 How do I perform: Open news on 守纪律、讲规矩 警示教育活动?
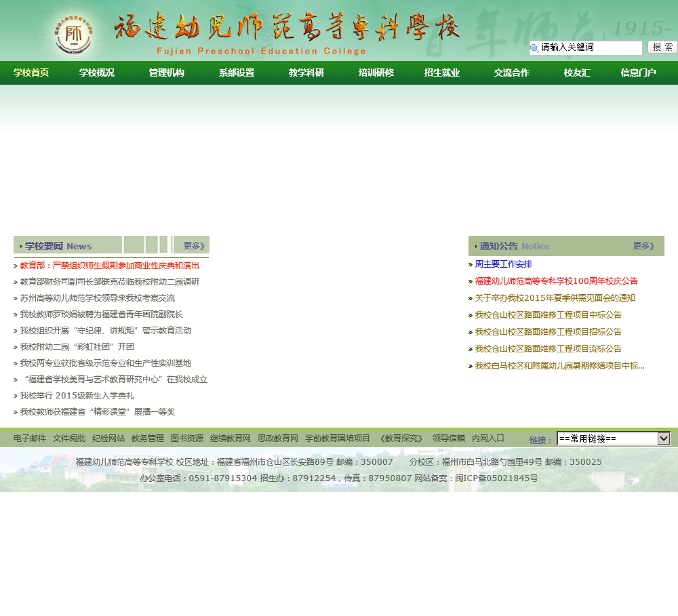click(106, 331)
